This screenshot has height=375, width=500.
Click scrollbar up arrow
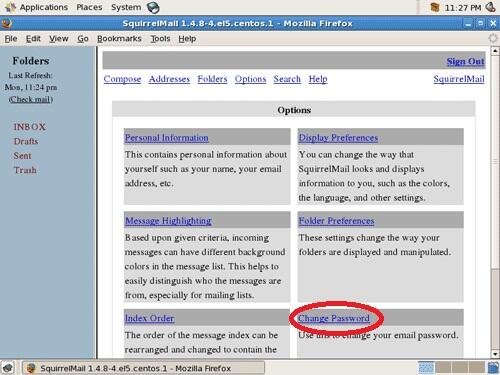(x=495, y=51)
